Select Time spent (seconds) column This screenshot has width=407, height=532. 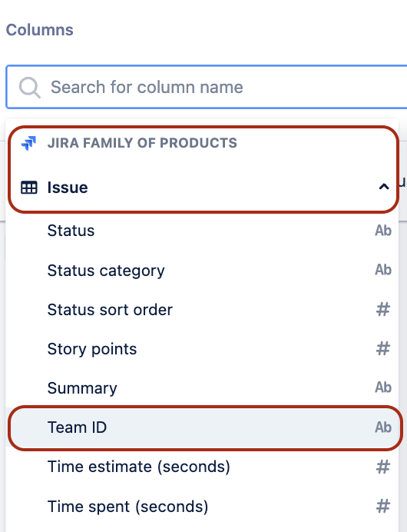tap(202, 507)
